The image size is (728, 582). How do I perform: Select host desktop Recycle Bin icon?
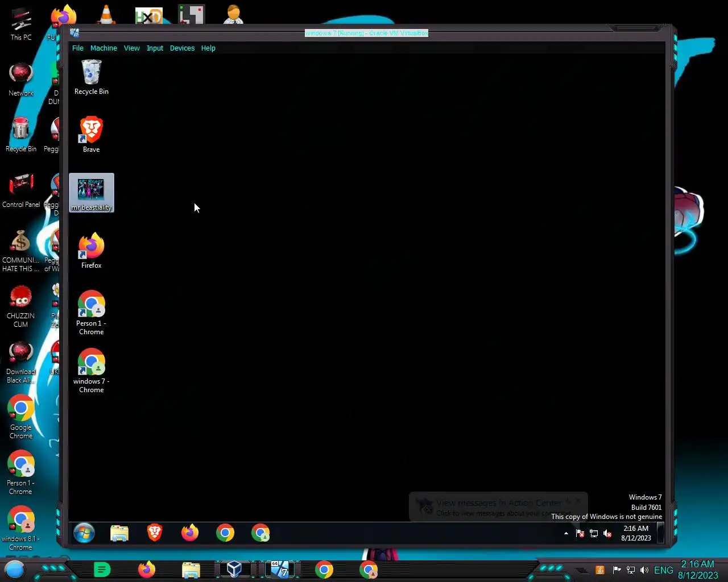coord(21,135)
